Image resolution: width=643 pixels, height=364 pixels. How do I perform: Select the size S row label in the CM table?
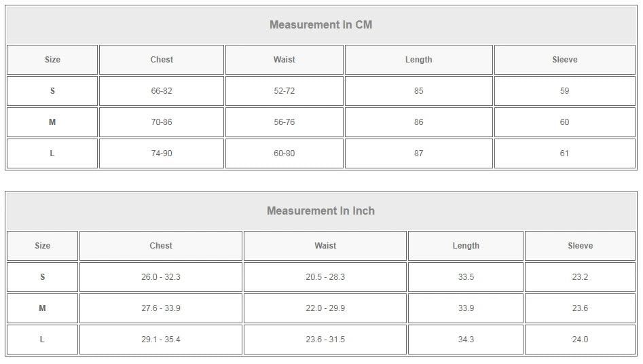click(x=52, y=91)
